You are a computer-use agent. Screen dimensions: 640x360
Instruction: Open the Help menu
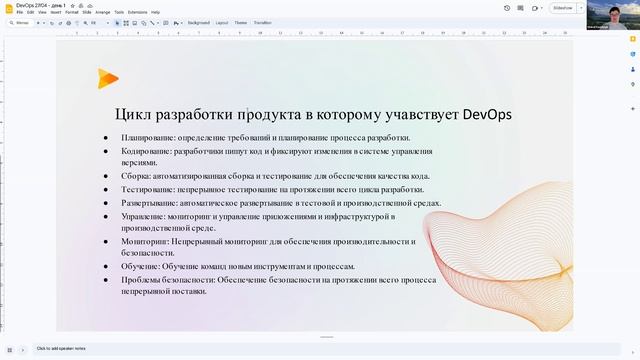[156, 12]
